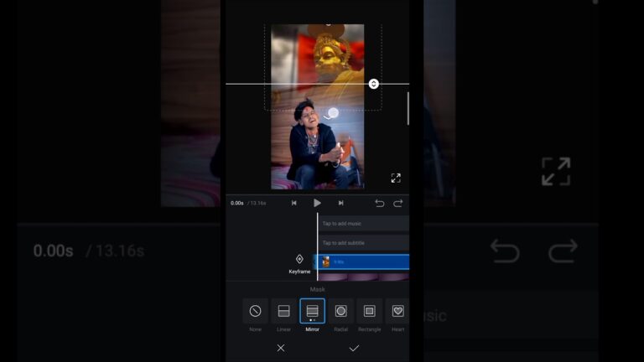Open the fullscreen preview
Viewport: 644px width, 362px height.
[396, 178]
